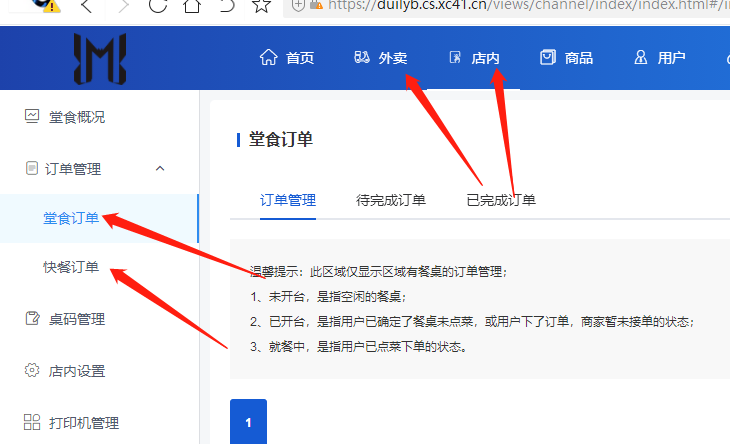Switch to the 待完成订单 tab

coord(391,200)
